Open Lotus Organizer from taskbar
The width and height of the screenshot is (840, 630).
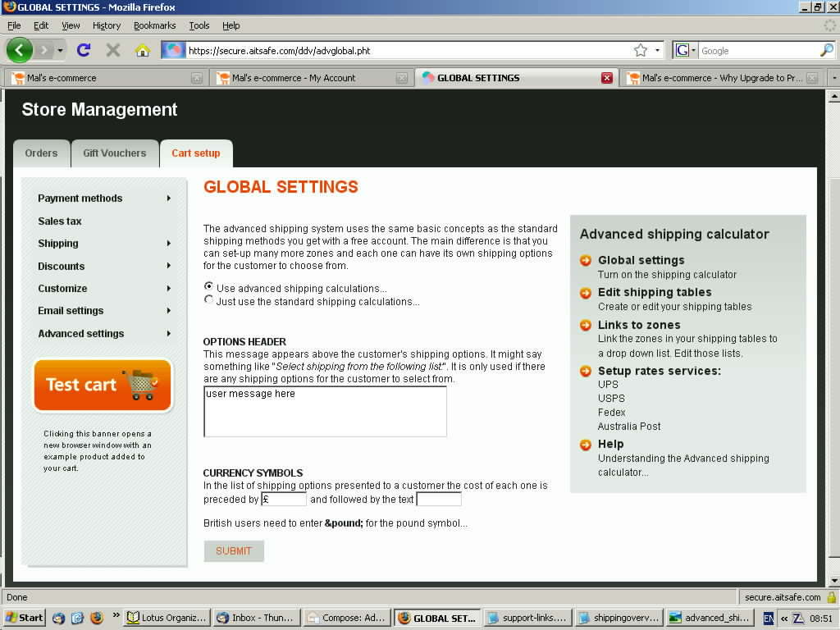(x=167, y=618)
